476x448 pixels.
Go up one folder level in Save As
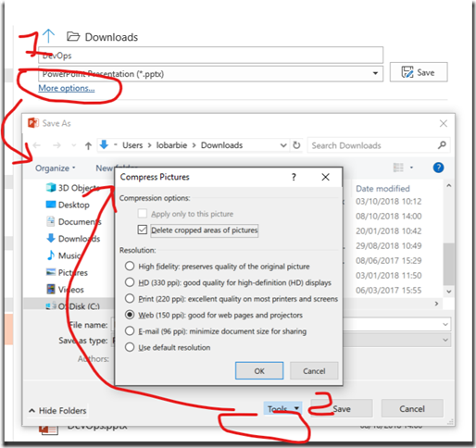(x=88, y=145)
